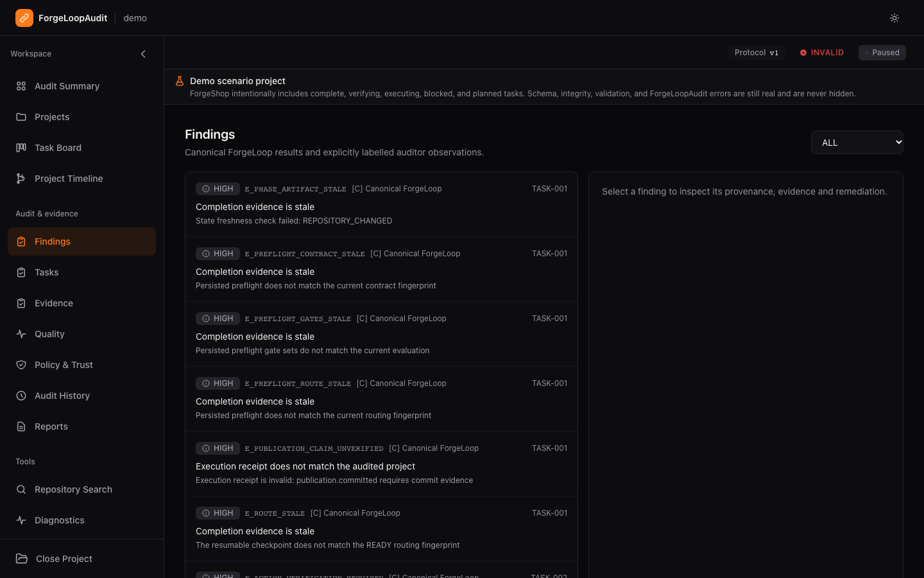Image resolution: width=924 pixels, height=578 pixels.
Task: Click the ForgeLoopAudit orange logo icon
Action: coord(24,18)
